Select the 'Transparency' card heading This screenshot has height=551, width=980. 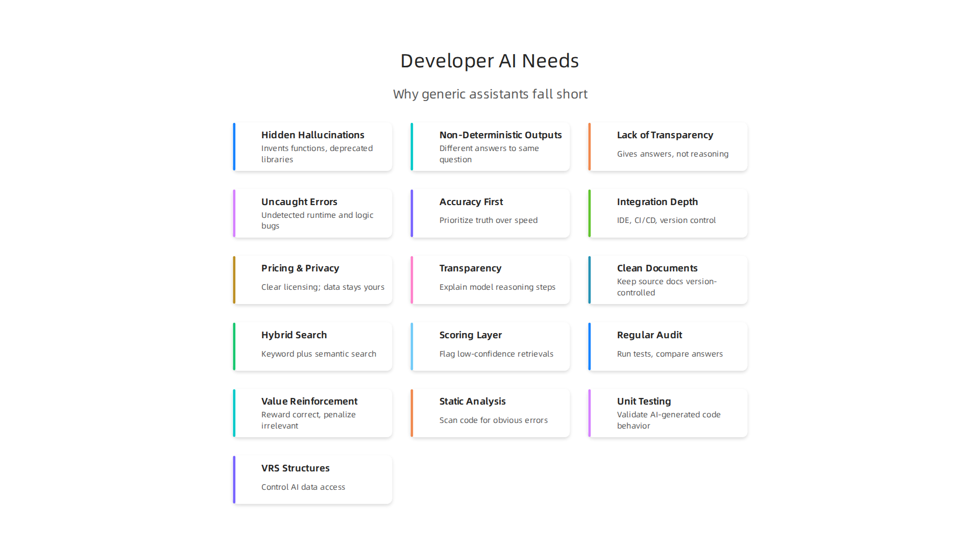tap(470, 268)
